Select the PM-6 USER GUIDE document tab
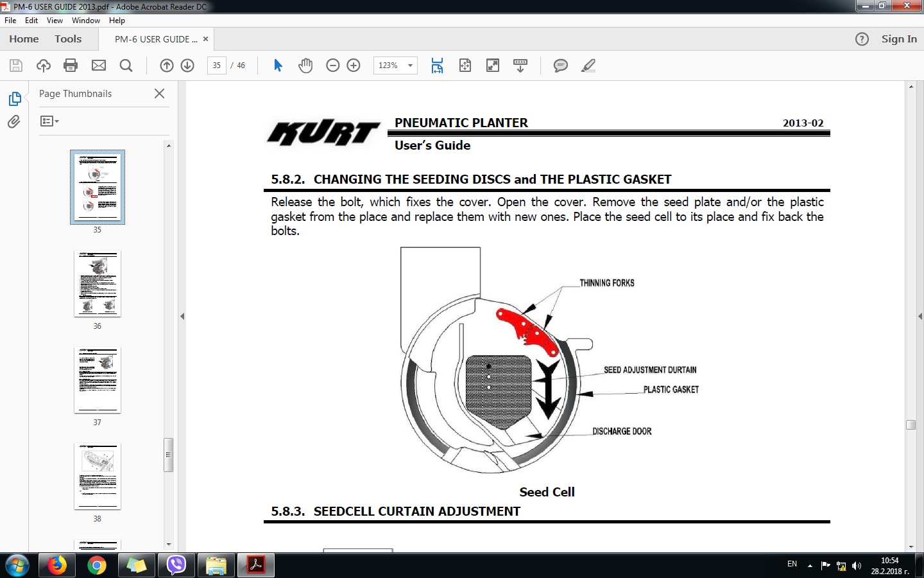The image size is (924, 578). point(156,39)
